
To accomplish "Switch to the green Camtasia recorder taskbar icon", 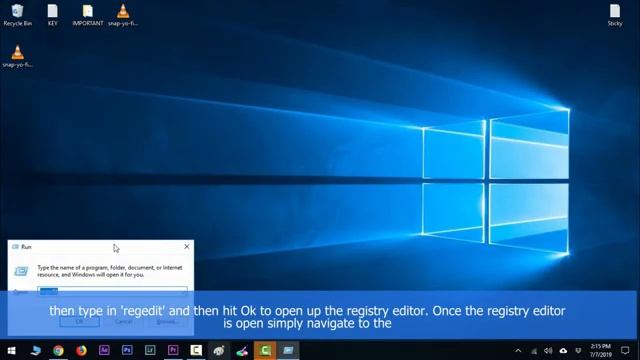I will [x=265, y=350].
